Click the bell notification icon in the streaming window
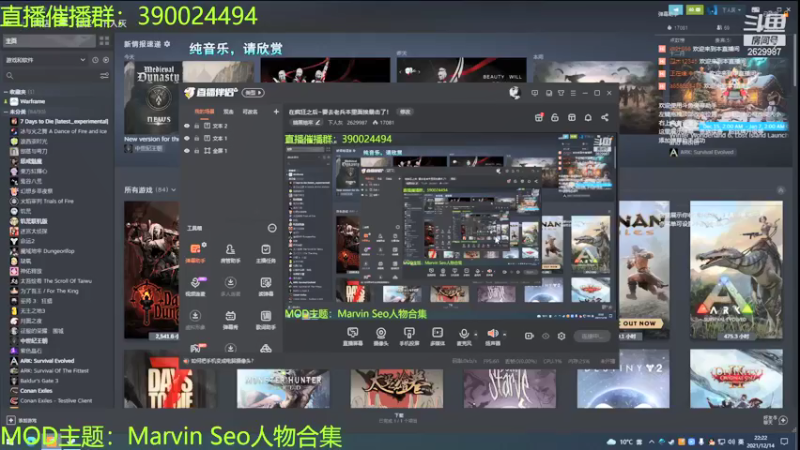 [x=588, y=117]
